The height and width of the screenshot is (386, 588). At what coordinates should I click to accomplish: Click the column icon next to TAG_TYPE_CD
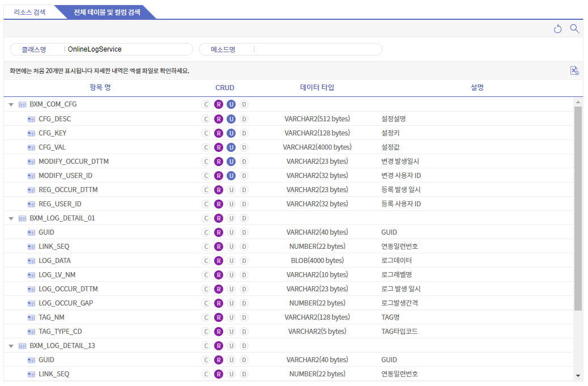click(x=32, y=332)
